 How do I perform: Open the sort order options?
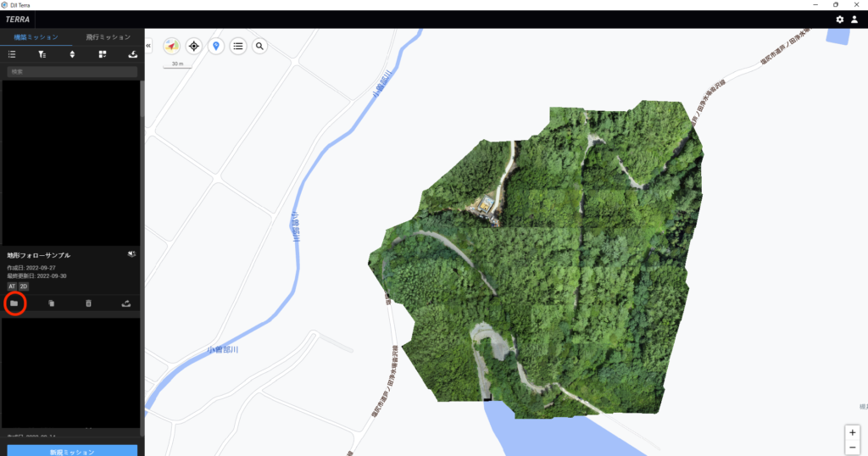[72, 54]
